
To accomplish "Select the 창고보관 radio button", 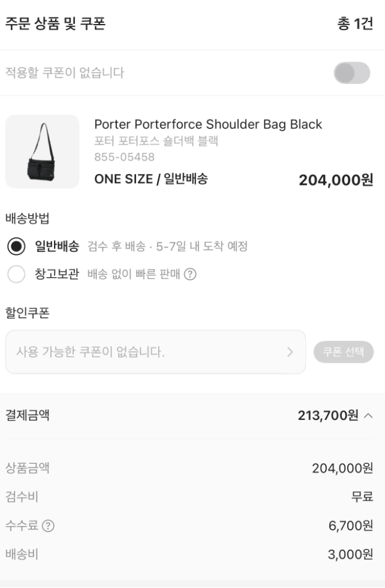I will [x=16, y=274].
